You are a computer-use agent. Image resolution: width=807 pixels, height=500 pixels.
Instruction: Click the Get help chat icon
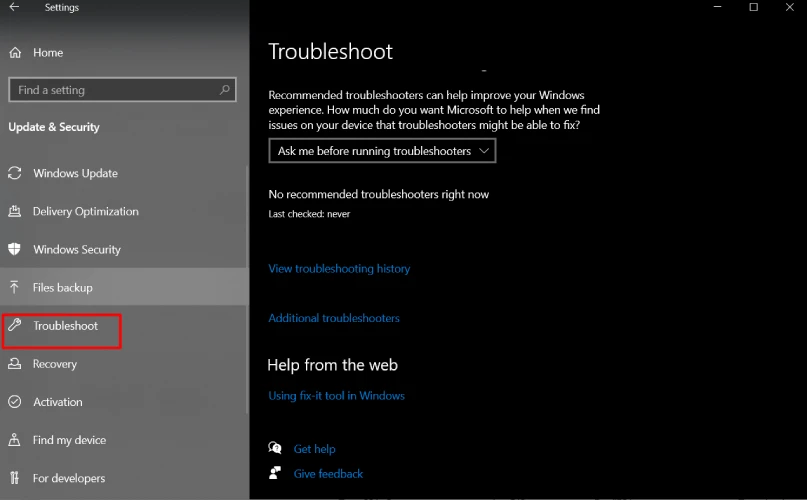tap(275, 448)
